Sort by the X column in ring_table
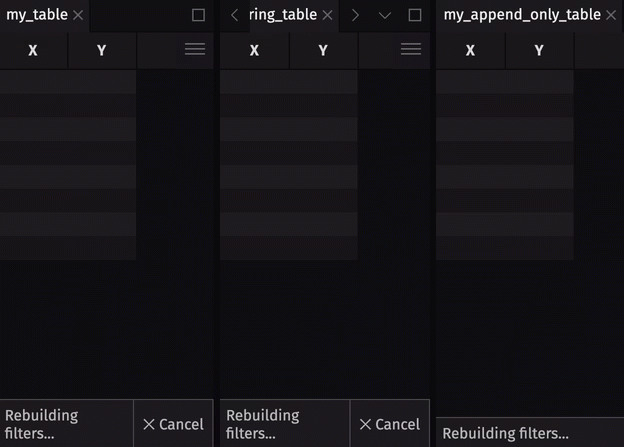 pos(254,50)
